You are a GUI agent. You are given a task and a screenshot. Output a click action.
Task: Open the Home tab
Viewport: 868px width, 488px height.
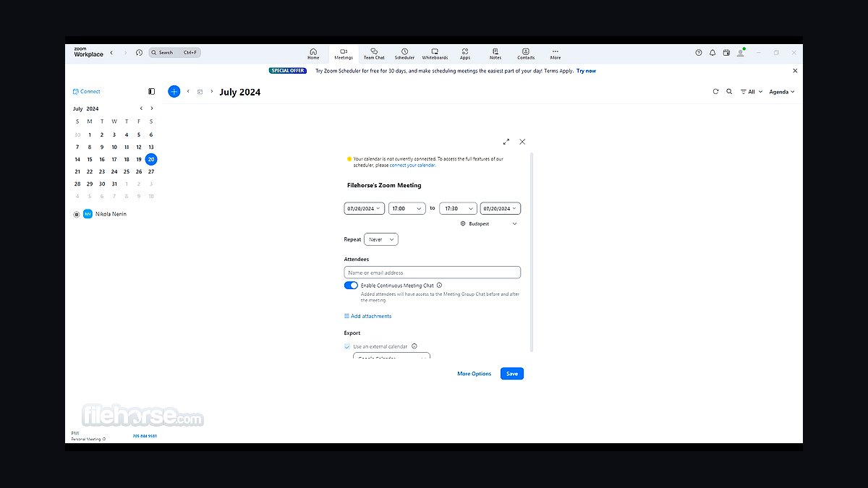pos(313,54)
